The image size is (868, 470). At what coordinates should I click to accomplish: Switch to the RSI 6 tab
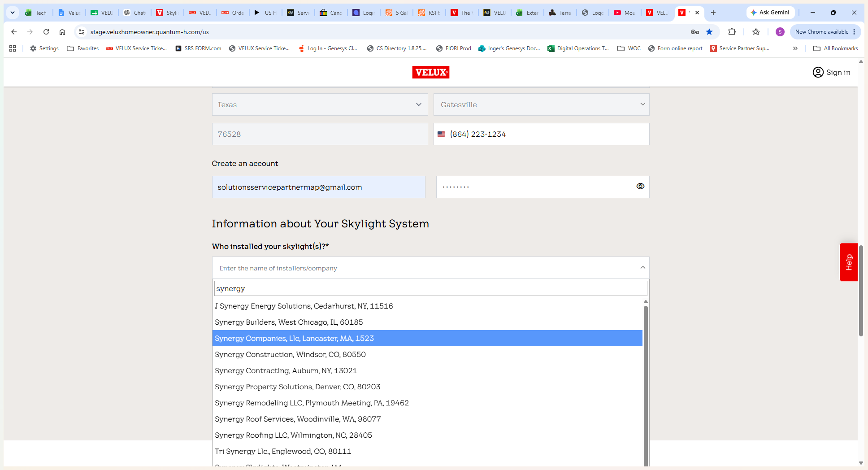430,13
